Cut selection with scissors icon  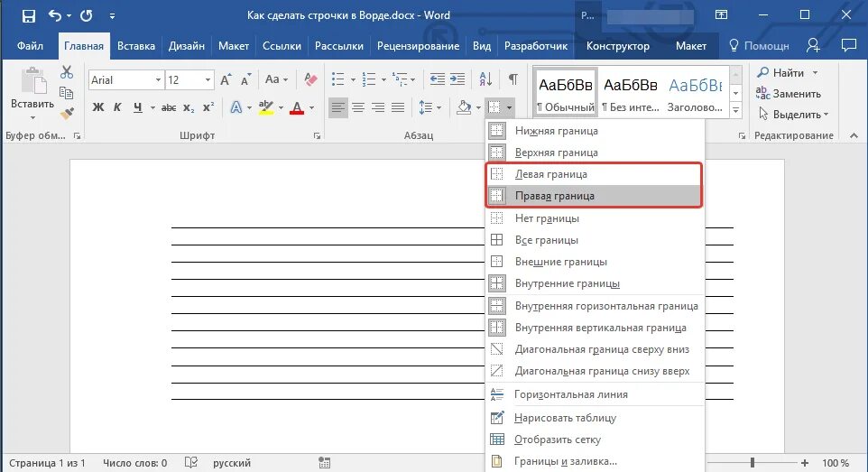[67, 72]
